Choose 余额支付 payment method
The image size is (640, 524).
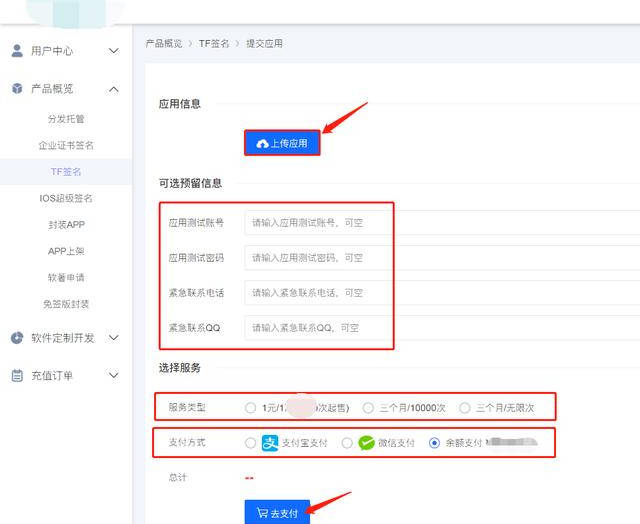point(434,443)
